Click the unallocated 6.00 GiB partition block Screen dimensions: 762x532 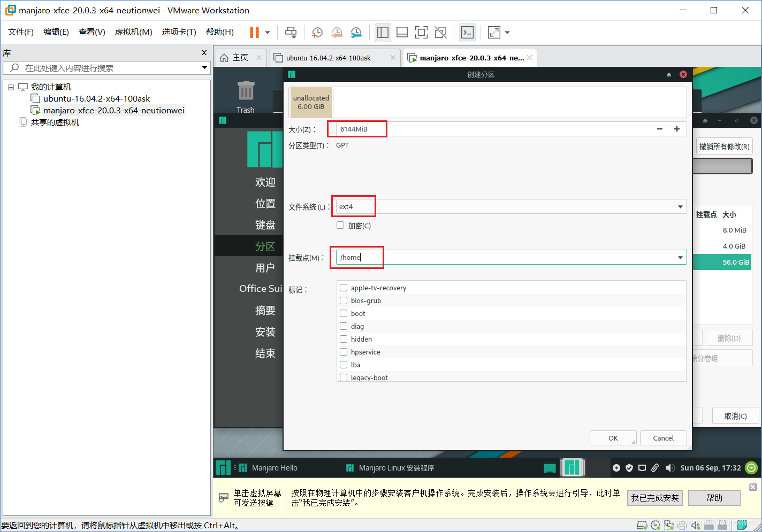click(x=311, y=102)
